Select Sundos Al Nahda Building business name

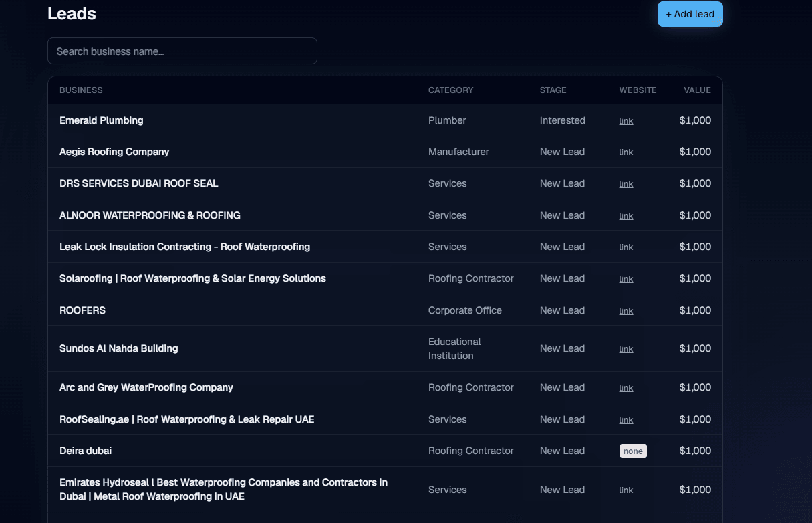(118, 348)
